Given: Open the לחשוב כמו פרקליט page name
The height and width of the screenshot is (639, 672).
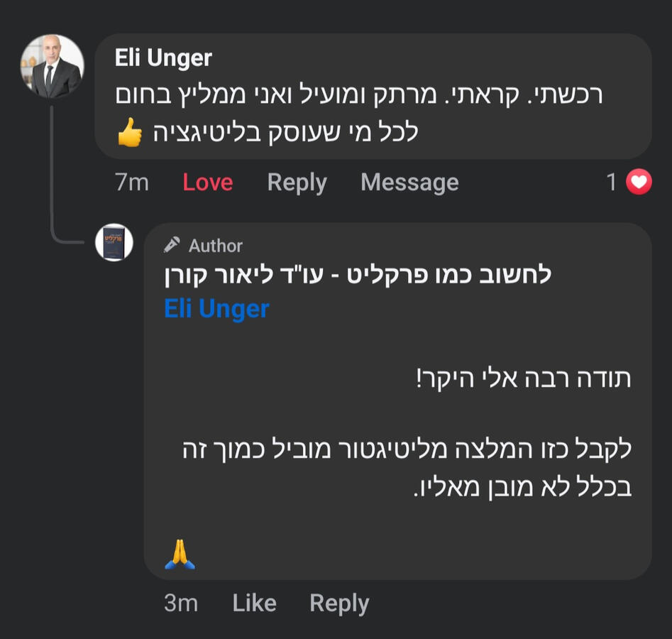Looking at the screenshot, I should point(357,275).
